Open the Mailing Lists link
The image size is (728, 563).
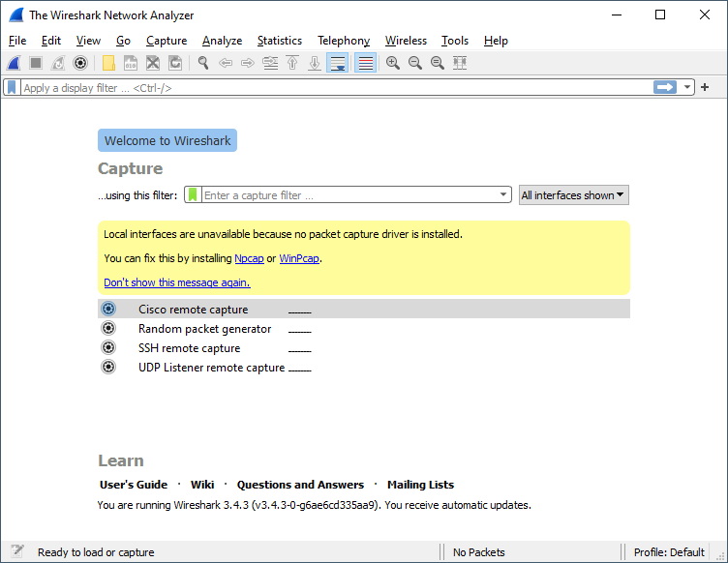tap(421, 485)
